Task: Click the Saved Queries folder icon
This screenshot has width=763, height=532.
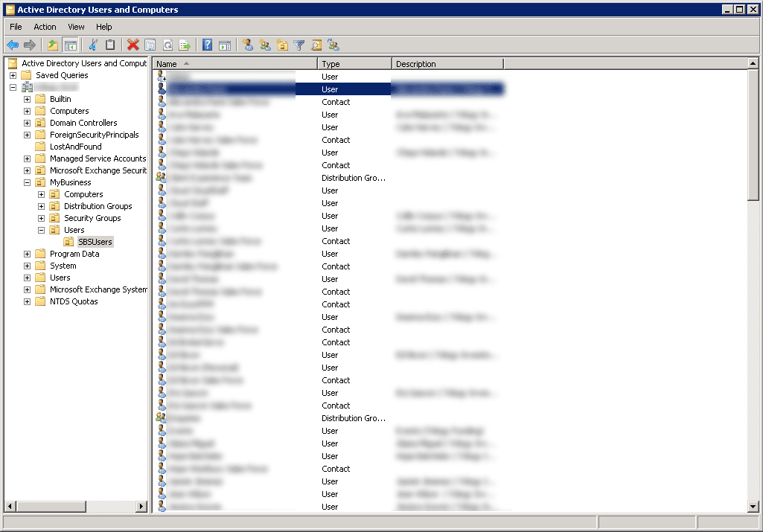Action: [x=26, y=75]
